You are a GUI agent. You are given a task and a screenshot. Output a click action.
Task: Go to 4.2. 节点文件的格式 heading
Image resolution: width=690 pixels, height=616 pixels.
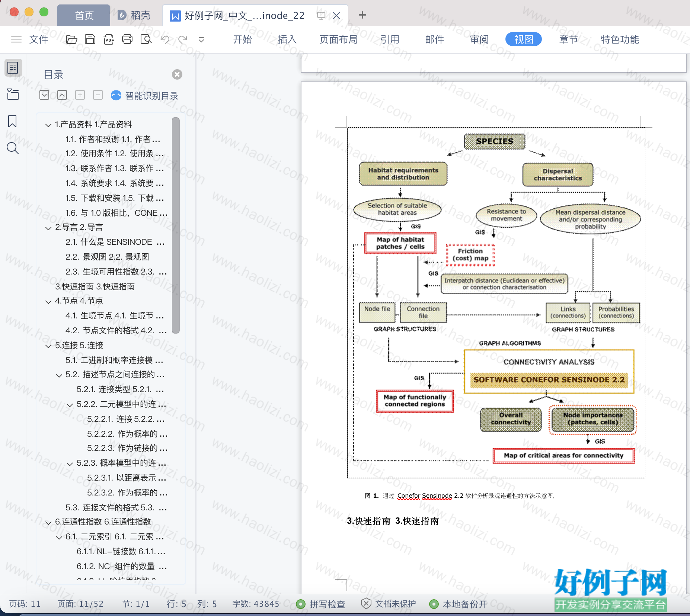[116, 330]
